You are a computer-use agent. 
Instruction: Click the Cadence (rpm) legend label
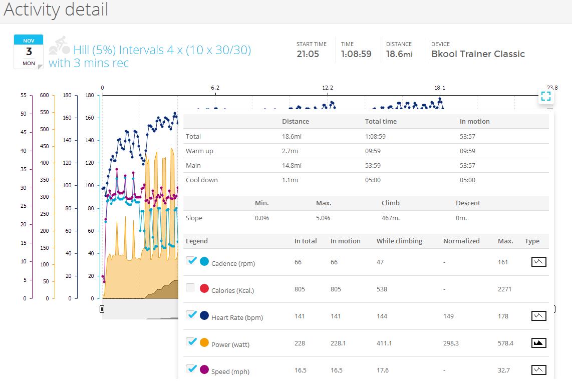tap(233, 264)
